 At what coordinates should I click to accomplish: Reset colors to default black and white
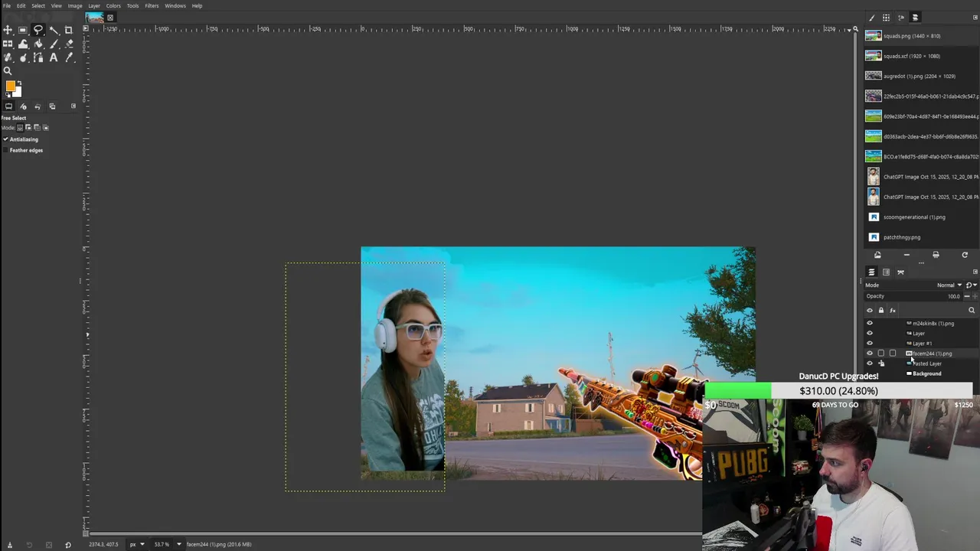point(8,95)
